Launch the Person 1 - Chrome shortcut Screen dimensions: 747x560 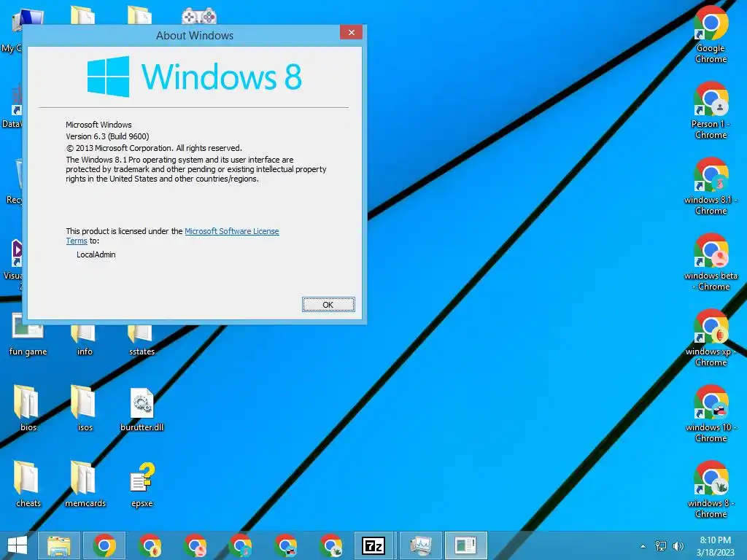[711, 111]
